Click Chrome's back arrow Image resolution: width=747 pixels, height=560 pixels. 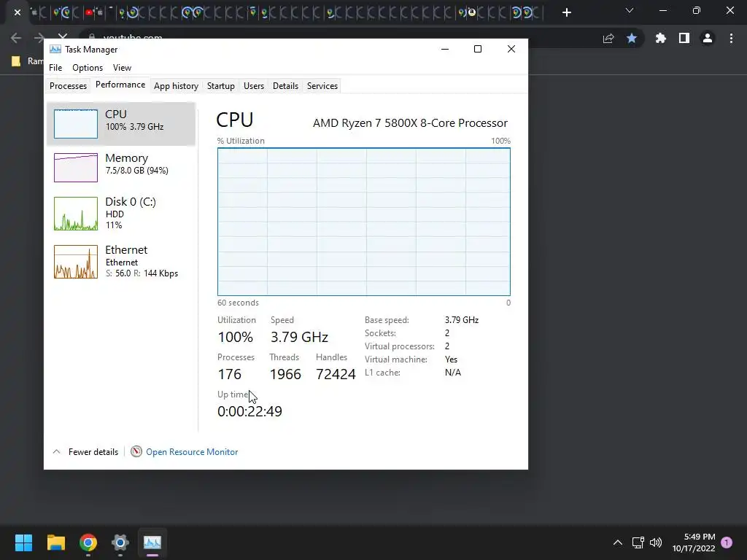pyautogui.click(x=16, y=38)
